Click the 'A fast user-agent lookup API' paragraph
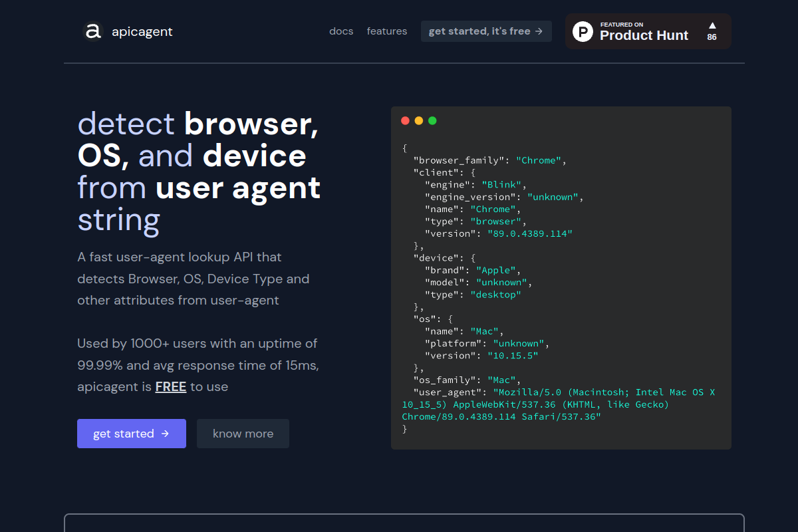Image resolution: width=798 pixels, height=532 pixels. [x=194, y=279]
